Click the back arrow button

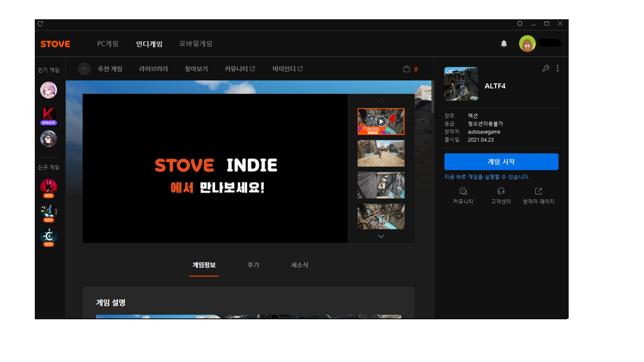tap(84, 69)
